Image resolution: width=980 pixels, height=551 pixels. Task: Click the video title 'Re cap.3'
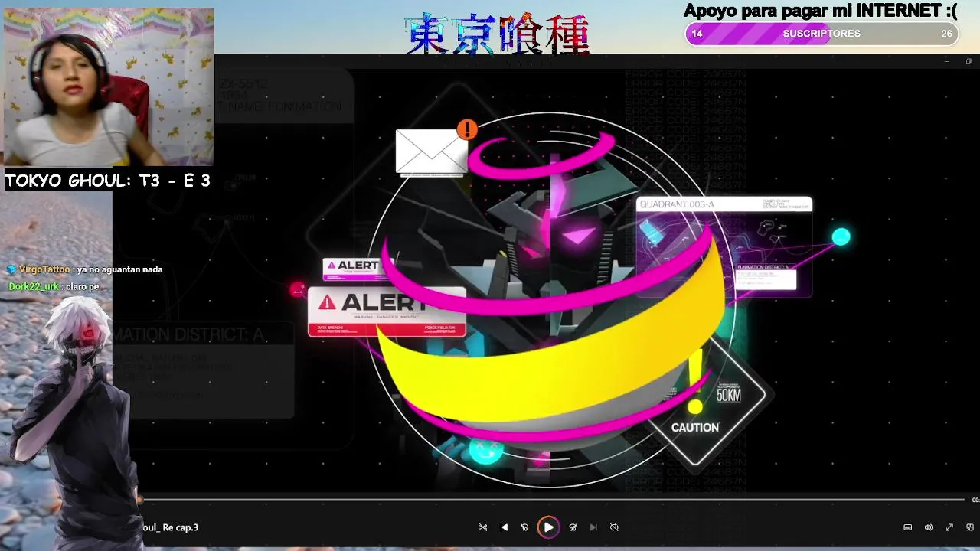(170, 527)
